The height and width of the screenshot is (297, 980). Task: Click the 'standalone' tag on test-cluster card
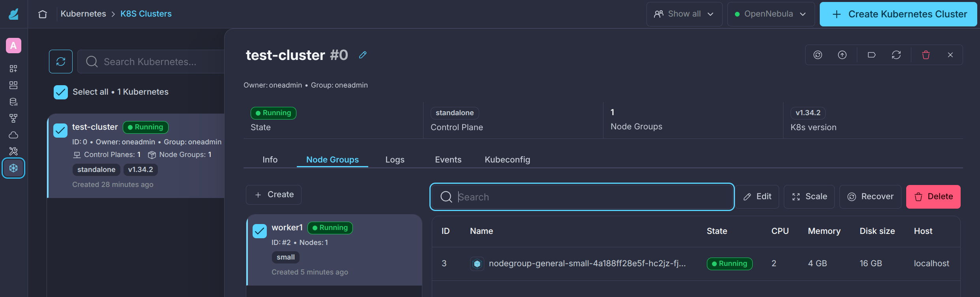pos(96,170)
